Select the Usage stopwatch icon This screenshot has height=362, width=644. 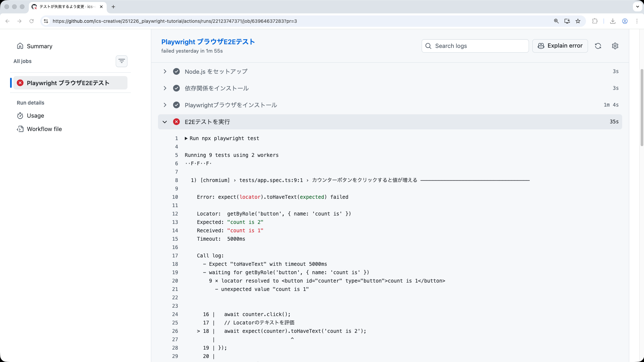[20, 116]
